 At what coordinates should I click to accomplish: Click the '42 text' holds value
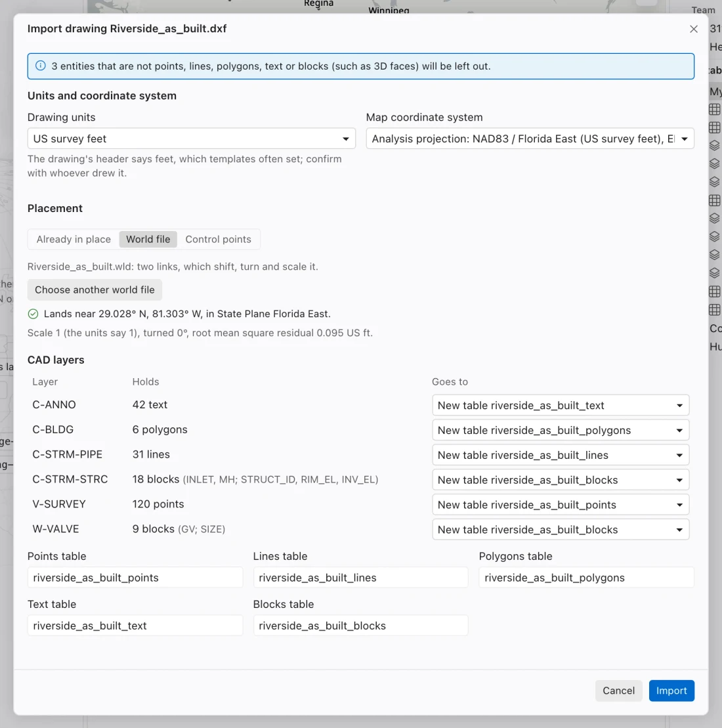coord(150,404)
